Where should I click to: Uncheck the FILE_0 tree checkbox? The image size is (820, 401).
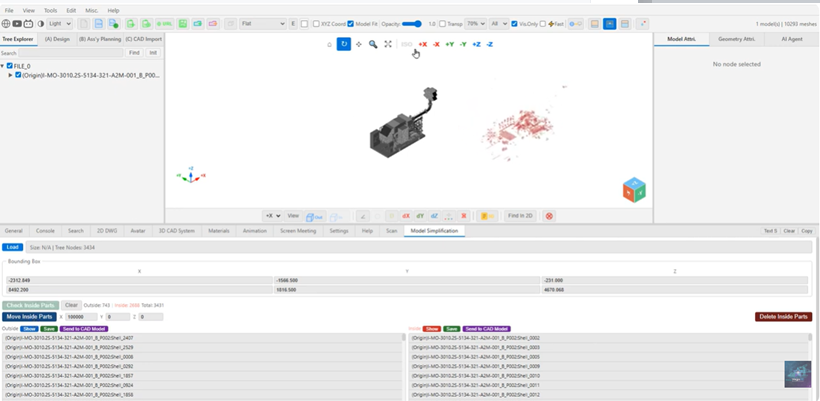[9, 66]
